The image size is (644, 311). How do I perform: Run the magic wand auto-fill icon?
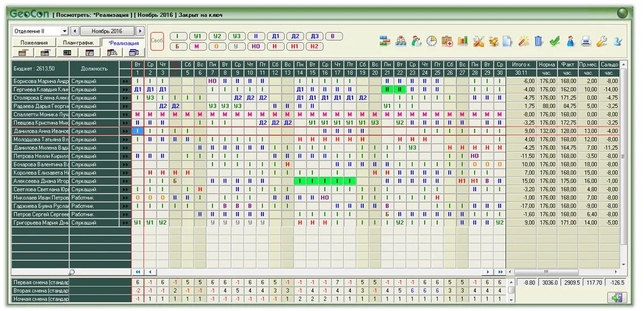click(523, 41)
